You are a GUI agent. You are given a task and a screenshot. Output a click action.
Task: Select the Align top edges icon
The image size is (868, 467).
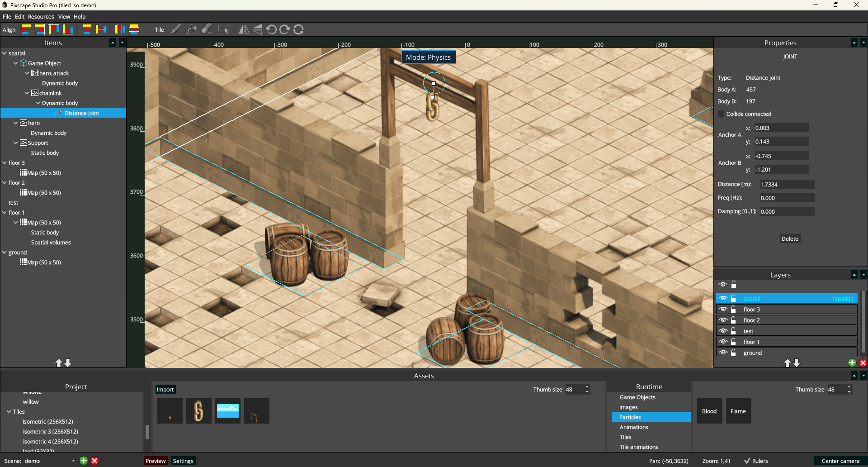(54, 29)
